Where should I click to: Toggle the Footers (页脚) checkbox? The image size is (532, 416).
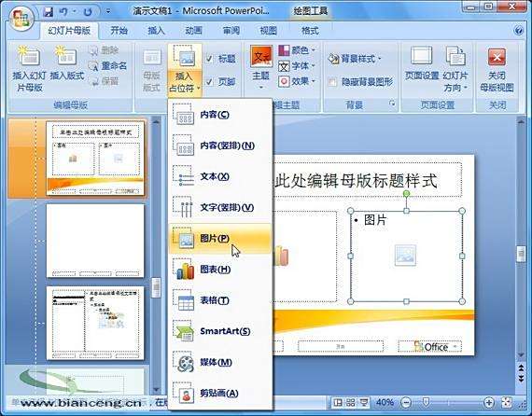[209, 82]
